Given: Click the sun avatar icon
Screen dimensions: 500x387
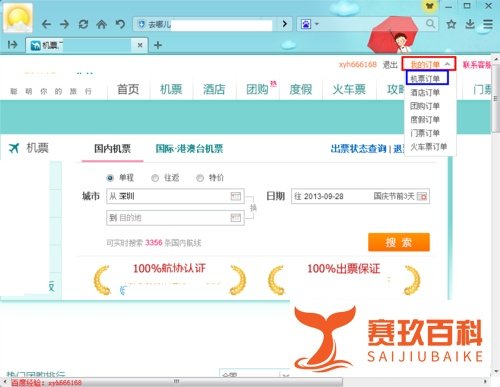Looking at the screenshot, I should coord(18,18).
